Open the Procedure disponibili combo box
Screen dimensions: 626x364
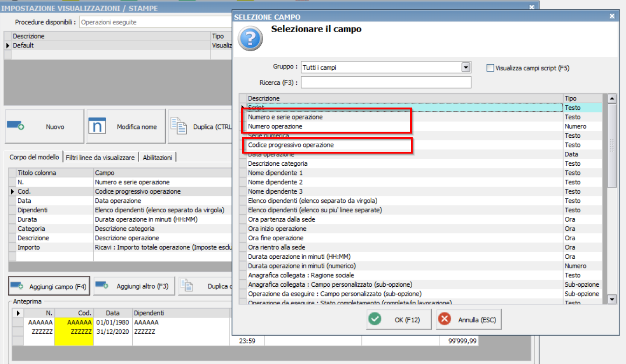(156, 22)
